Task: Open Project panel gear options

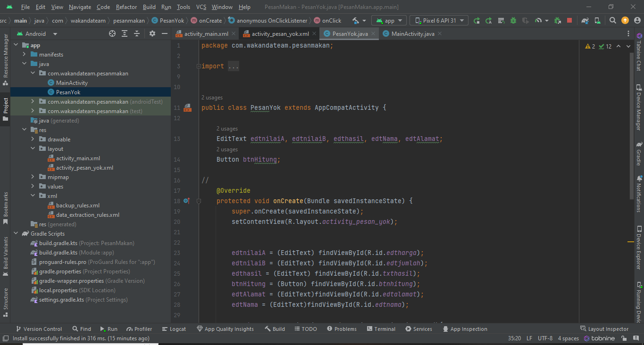Action: pyautogui.click(x=152, y=34)
